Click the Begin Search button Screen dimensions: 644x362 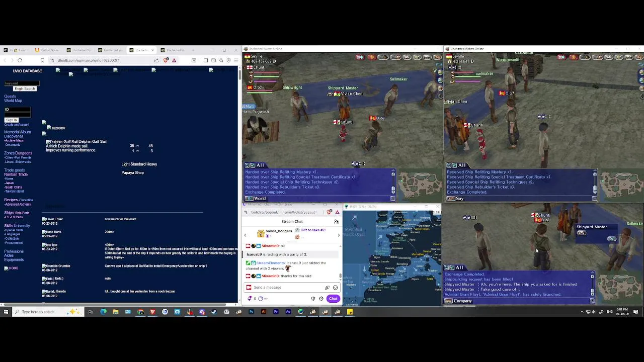[25, 88]
